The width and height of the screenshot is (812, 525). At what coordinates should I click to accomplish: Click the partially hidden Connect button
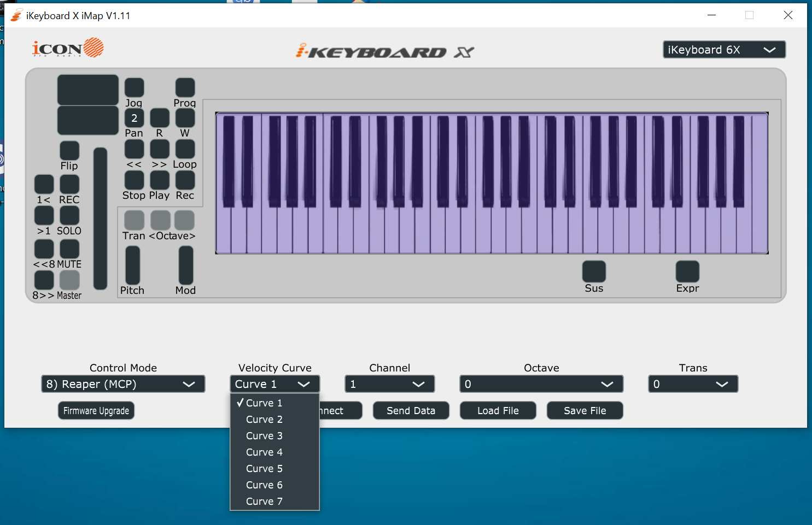341,411
